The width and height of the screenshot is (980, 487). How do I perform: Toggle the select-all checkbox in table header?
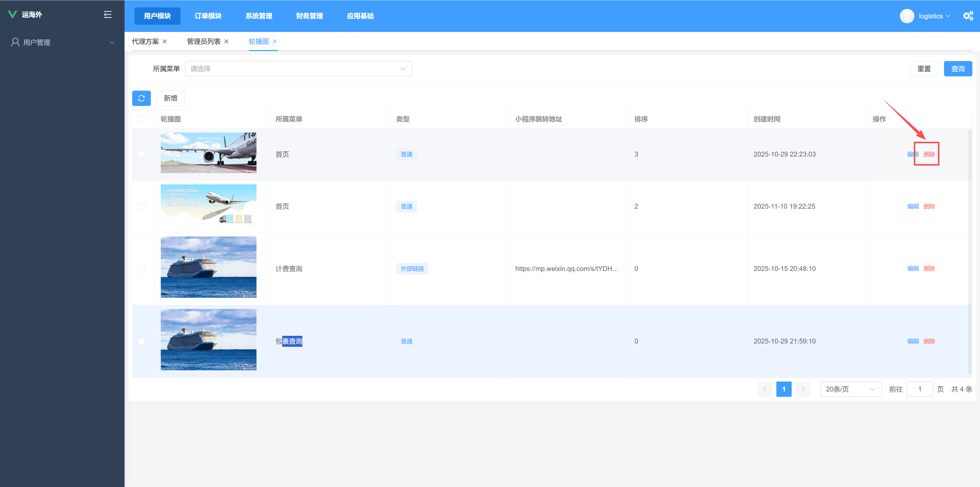tap(141, 119)
